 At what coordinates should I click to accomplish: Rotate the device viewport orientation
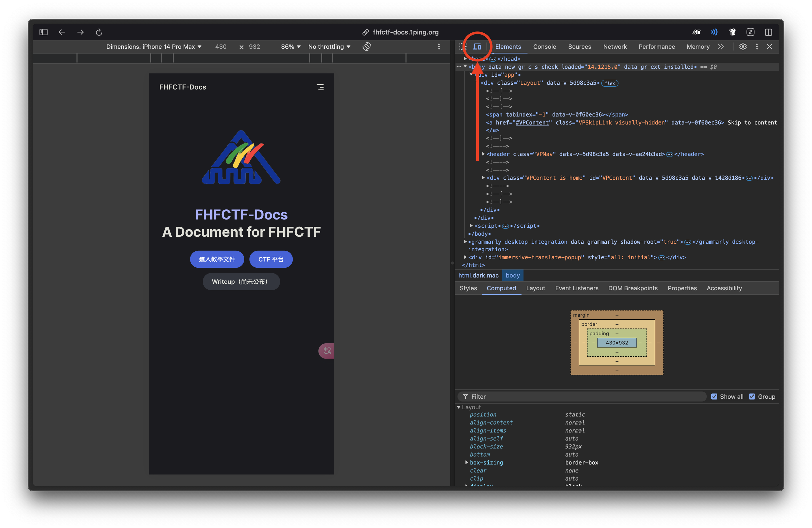(x=367, y=46)
